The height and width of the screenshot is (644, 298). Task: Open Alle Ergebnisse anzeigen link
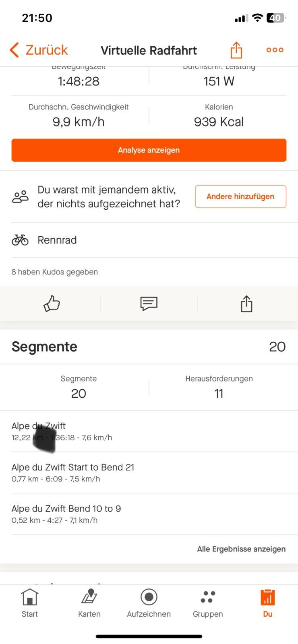(x=241, y=549)
